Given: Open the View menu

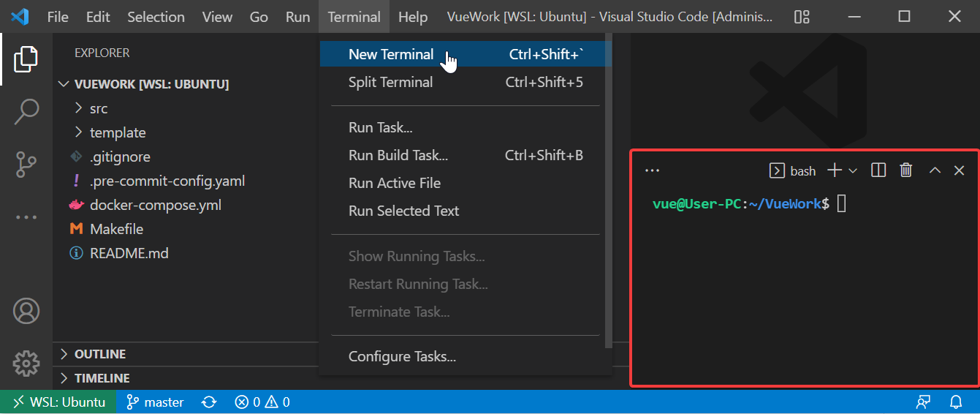Looking at the screenshot, I should click(x=217, y=16).
